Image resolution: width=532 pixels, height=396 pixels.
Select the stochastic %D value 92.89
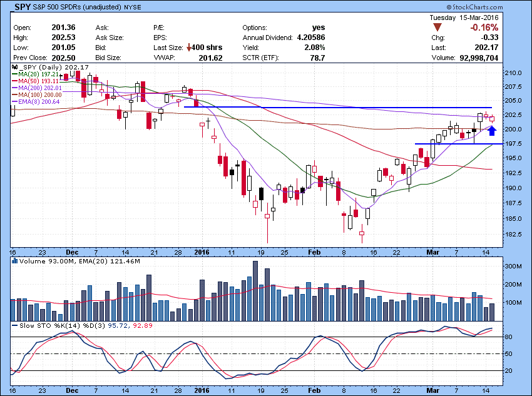point(143,325)
